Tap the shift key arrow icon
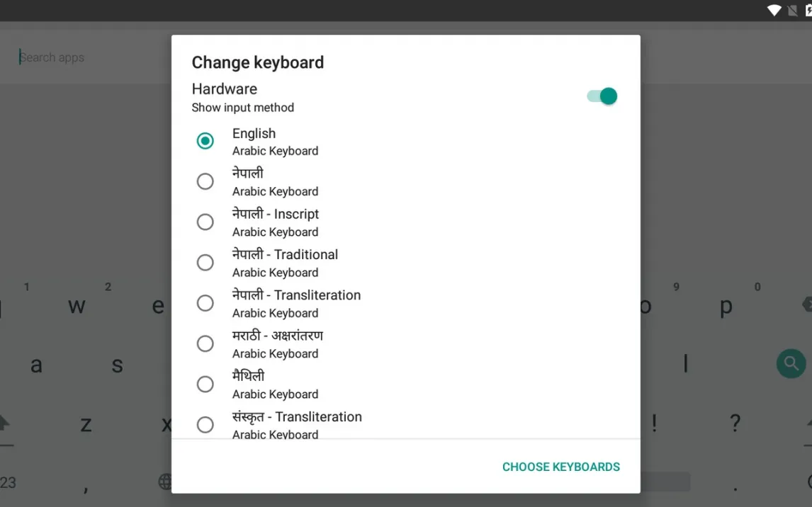 point(4,422)
